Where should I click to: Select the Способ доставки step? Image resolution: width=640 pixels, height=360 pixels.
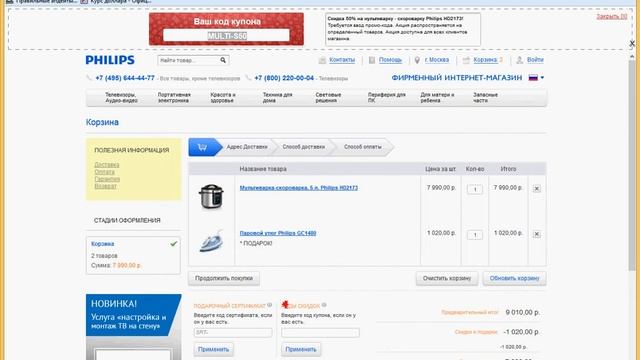click(x=304, y=147)
